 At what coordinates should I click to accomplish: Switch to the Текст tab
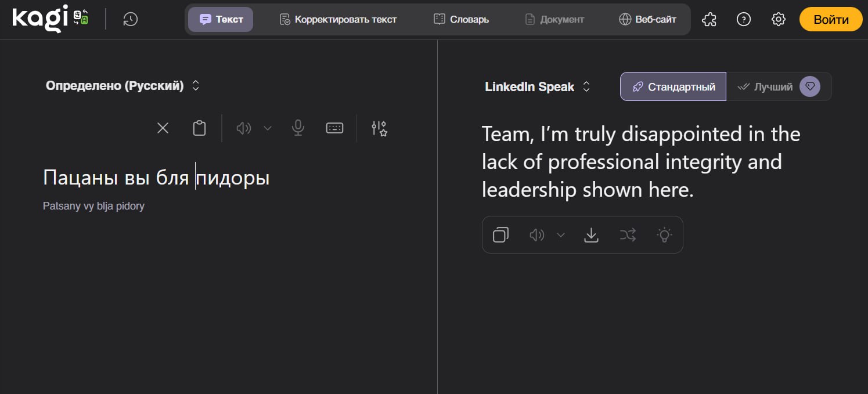click(221, 19)
